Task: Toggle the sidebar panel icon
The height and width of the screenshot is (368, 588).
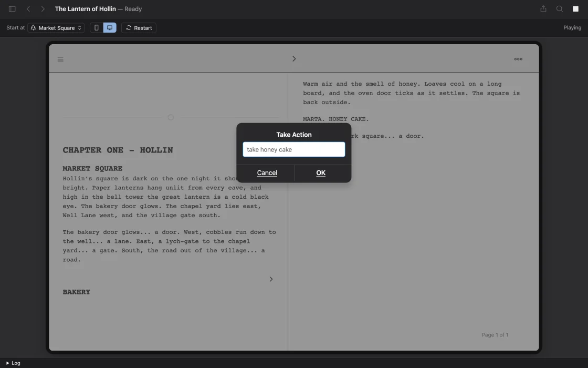Action: (12, 8)
